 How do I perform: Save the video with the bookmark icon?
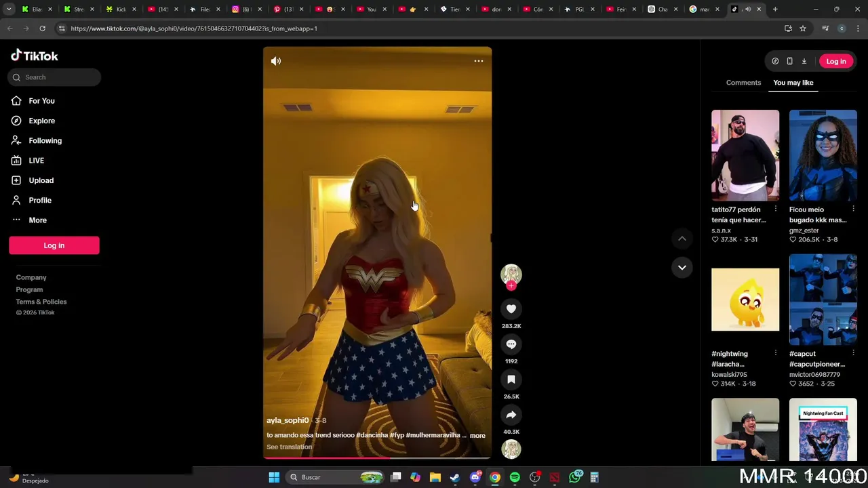(511, 380)
